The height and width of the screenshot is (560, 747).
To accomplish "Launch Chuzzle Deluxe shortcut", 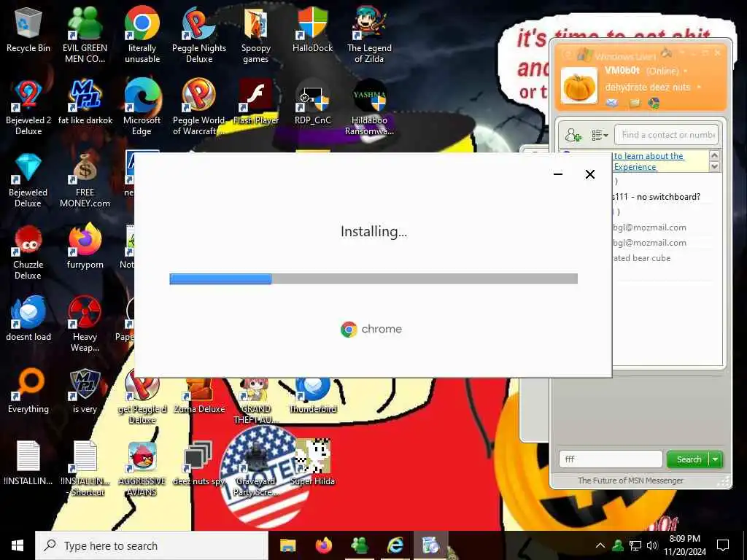I will [28, 252].
